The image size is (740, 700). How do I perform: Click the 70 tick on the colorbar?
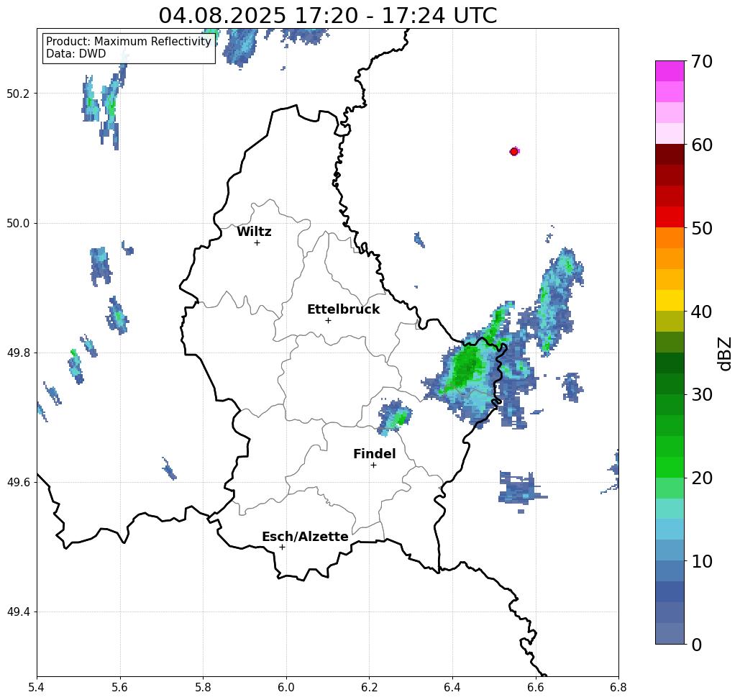pos(702,61)
